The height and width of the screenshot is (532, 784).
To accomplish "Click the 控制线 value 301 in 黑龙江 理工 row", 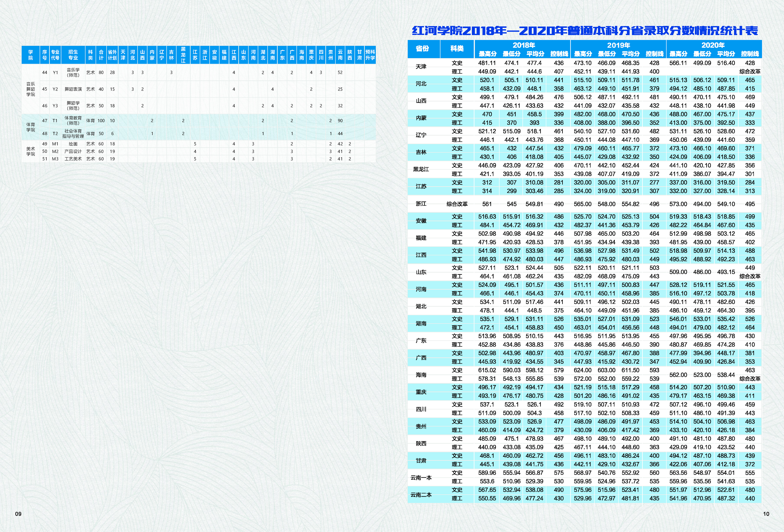I will point(750,174).
